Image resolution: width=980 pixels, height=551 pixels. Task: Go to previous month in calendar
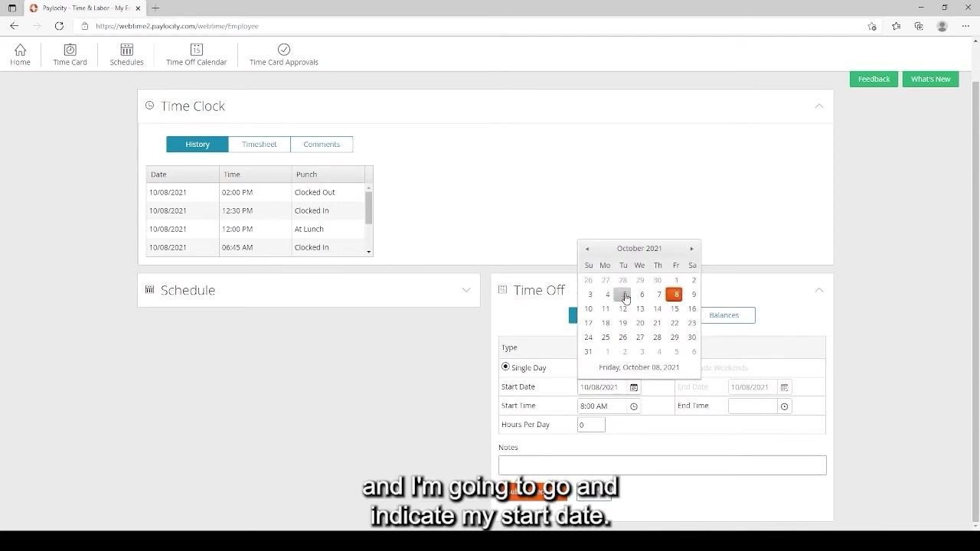(x=587, y=249)
